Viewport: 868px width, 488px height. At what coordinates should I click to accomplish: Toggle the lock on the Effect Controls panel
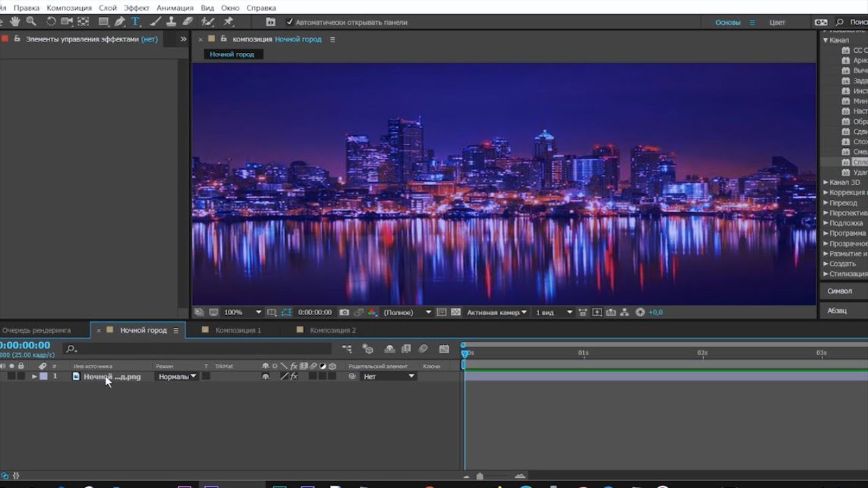pos(18,39)
